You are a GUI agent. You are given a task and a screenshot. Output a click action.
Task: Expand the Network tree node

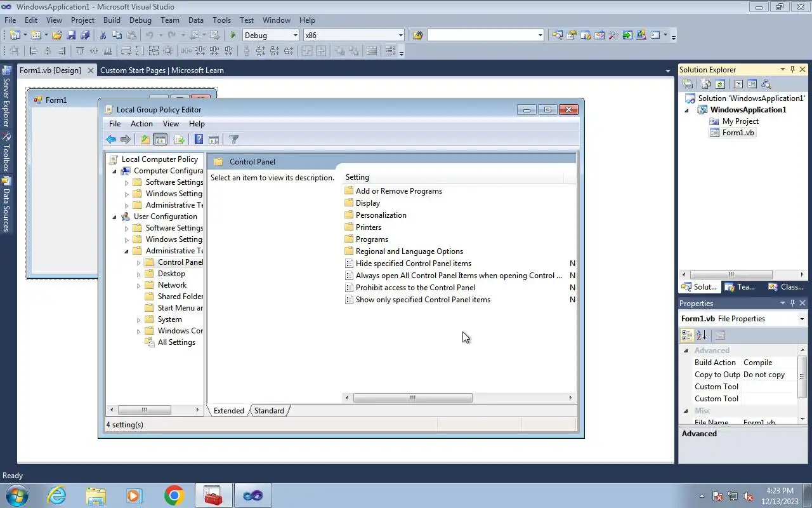(x=139, y=285)
